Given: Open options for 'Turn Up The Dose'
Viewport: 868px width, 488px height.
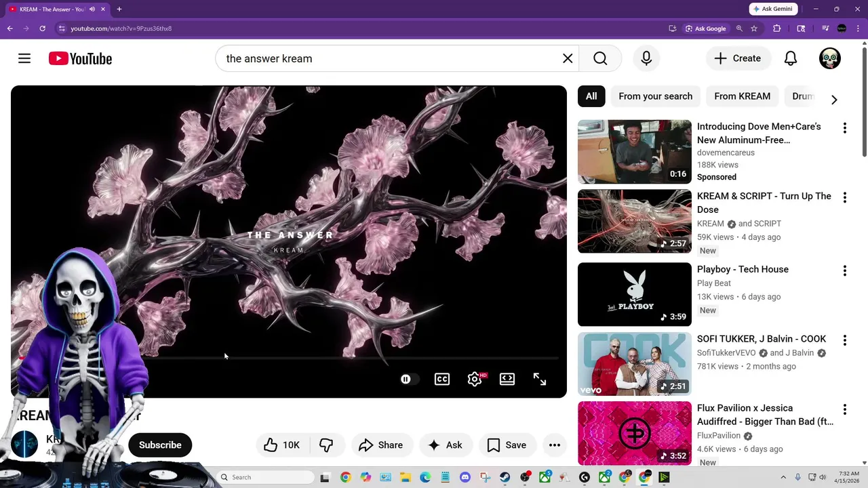Looking at the screenshot, I should coord(845,198).
